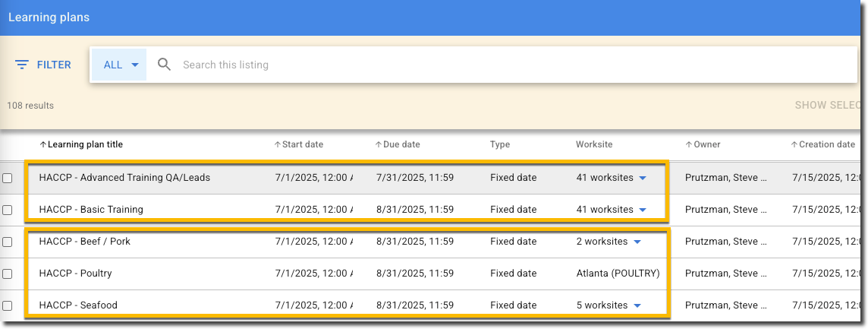
Task: Open the ALL dropdown in search bar
Action: coord(120,65)
